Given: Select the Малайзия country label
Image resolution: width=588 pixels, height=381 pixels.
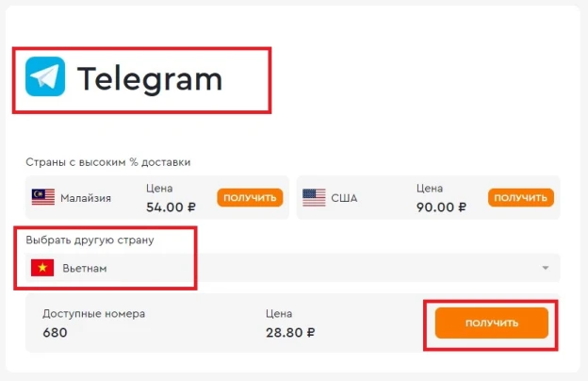Looking at the screenshot, I should 86,198.
